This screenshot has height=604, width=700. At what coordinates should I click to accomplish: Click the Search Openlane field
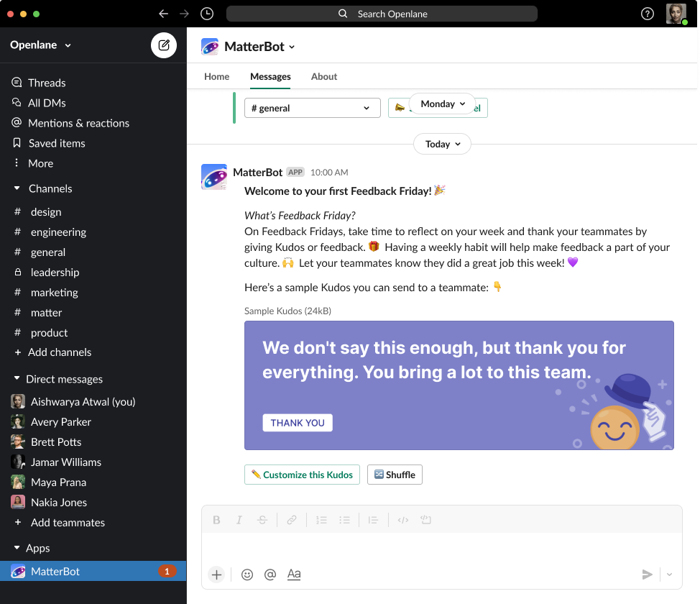tap(382, 14)
